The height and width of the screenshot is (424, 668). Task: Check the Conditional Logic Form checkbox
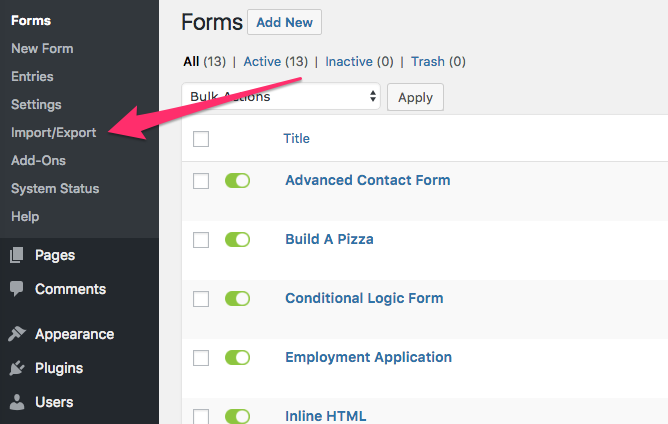point(201,299)
